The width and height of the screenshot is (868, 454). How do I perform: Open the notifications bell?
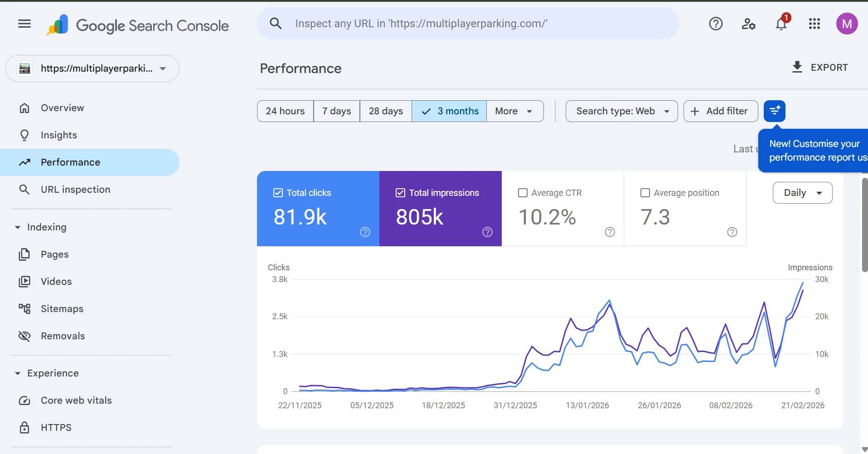click(x=781, y=24)
